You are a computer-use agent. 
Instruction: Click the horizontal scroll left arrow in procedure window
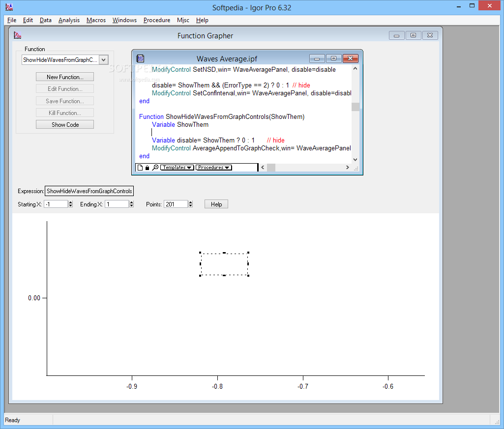point(263,168)
